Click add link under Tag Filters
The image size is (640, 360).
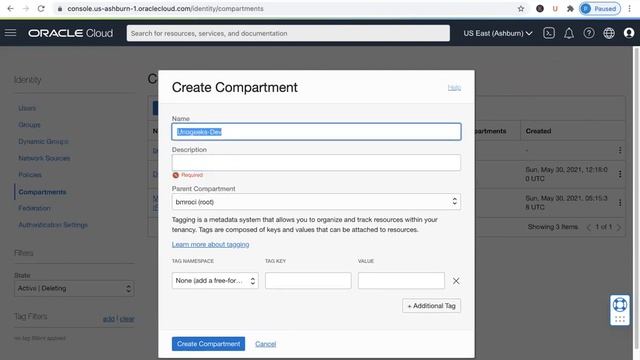(109, 319)
